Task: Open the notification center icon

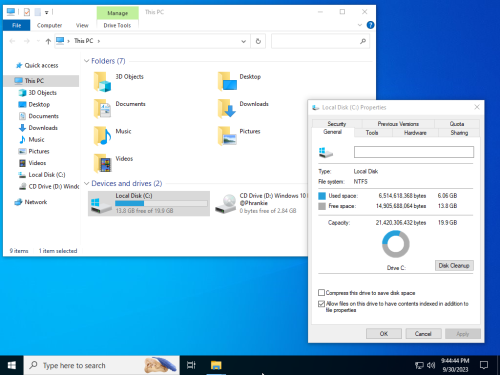Action: (484, 365)
